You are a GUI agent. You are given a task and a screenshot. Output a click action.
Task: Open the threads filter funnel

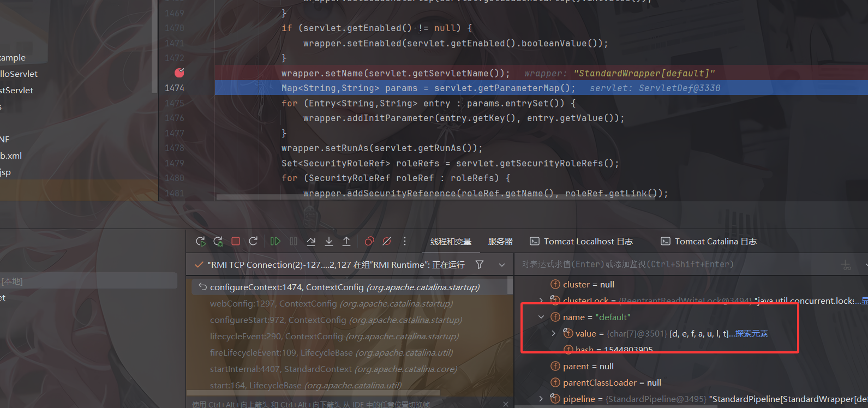coord(480,265)
